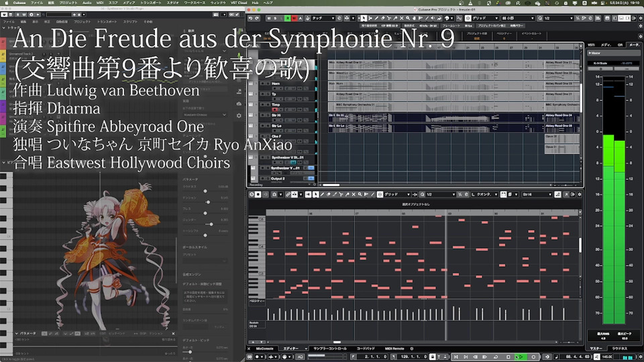The image size is (644, 362).
Task: Click tempo value 145.00 field
Action: coord(607,357)
